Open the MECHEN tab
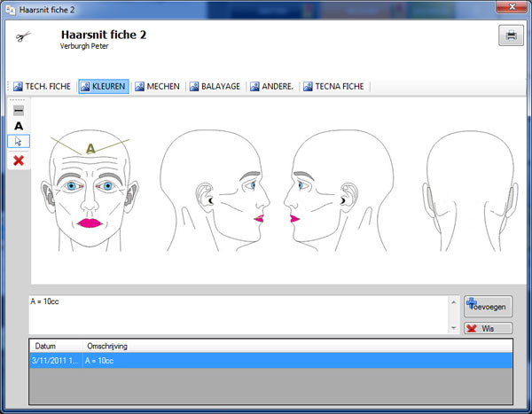The image size is (532, 414). tap(158, 87)
